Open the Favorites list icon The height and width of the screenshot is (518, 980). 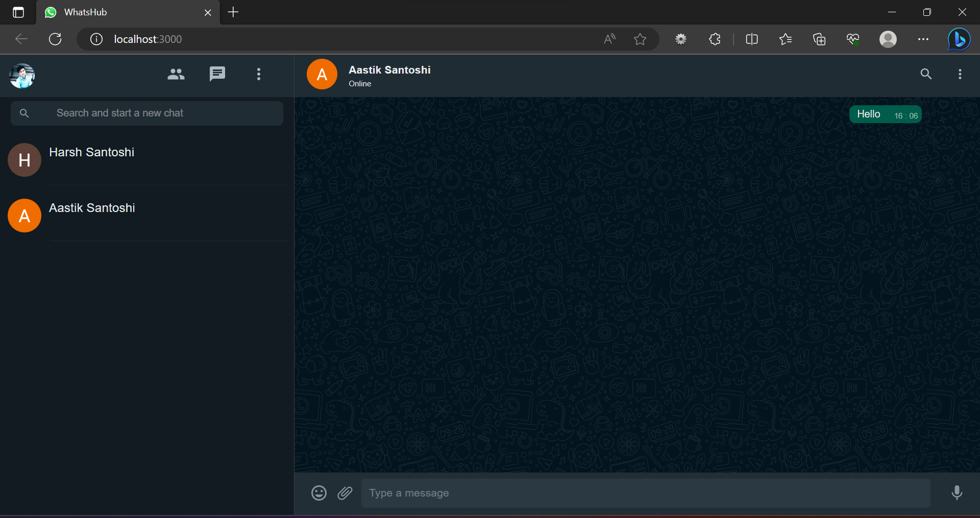click(x=786, y=39)
